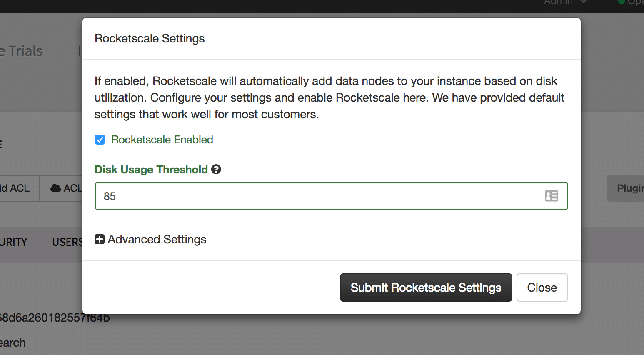Uncheck the Rocketscale Enabled checkbox
This screenshot has width=644, height=355.
click(x=100, y=140)
